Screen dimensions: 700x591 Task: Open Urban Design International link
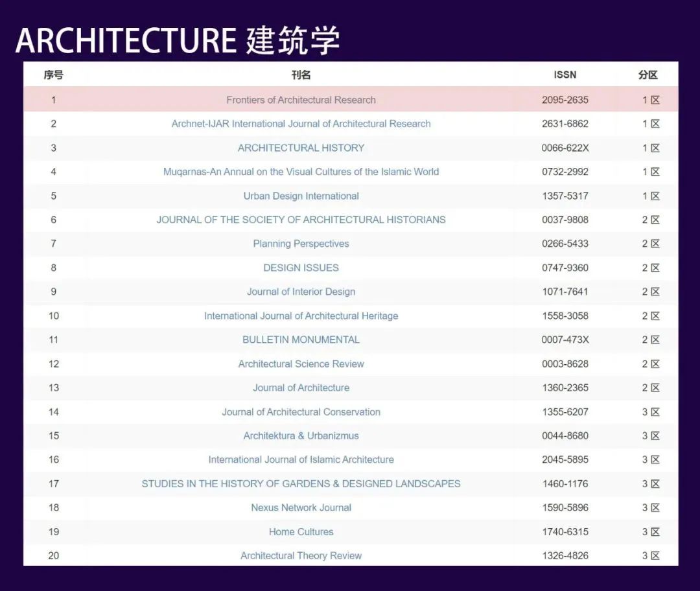[301, 196]
